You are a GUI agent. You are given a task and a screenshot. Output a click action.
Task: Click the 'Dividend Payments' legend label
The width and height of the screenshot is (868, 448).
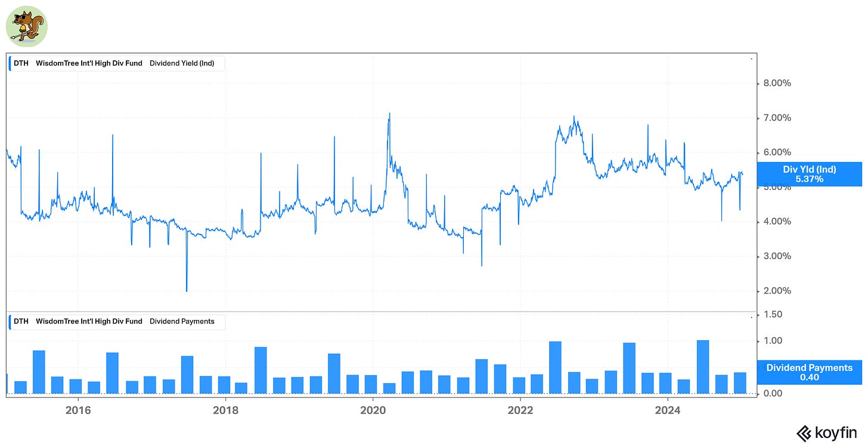click(182, 321)
